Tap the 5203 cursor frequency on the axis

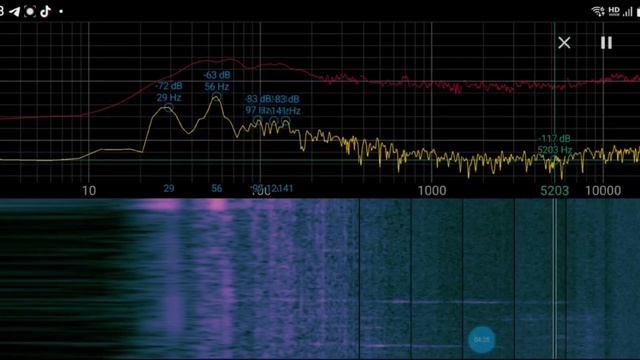click(x=554, y=190)
